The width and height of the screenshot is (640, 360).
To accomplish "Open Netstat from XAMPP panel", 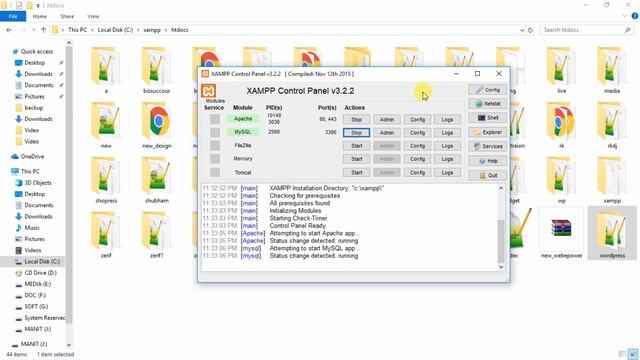I will click(487, 104).
